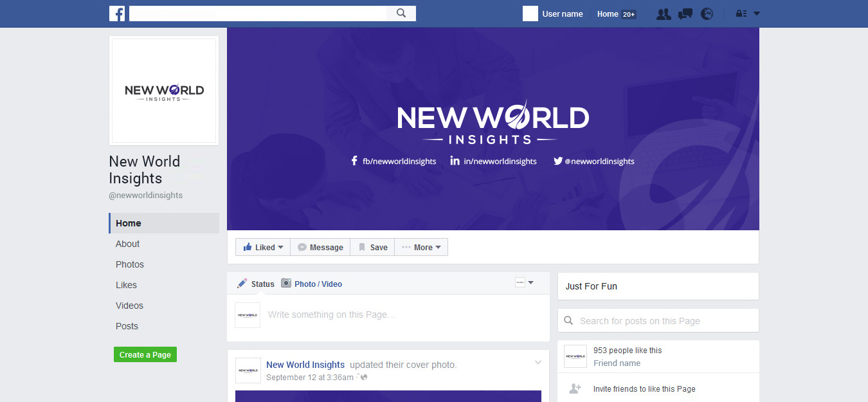Click the pencil icon next to Status
Image resolution: width=868 pixels, height=402 pixels.
(242, 283)
